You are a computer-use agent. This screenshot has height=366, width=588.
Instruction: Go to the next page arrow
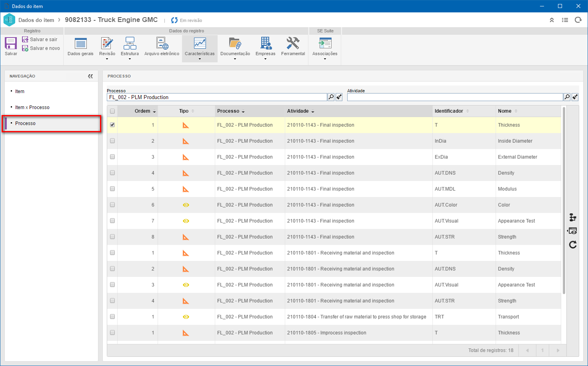(558, 350)
